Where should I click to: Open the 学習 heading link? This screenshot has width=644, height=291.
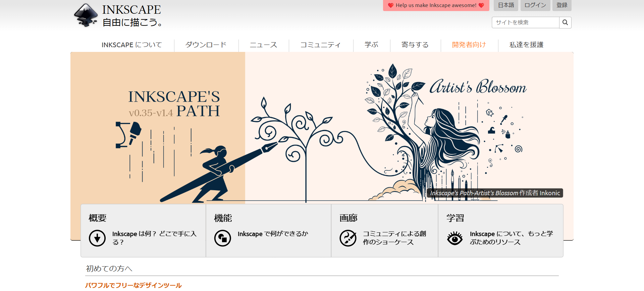pos(455,218)
